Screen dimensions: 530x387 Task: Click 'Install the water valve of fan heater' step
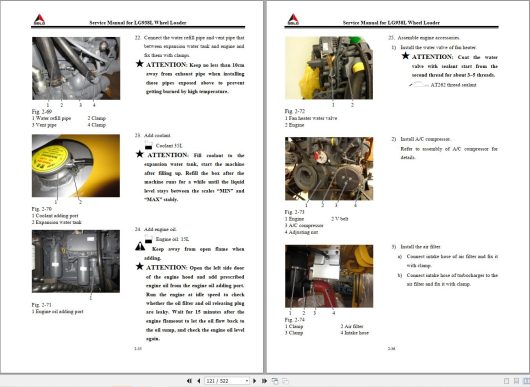[x=438, y=47]
